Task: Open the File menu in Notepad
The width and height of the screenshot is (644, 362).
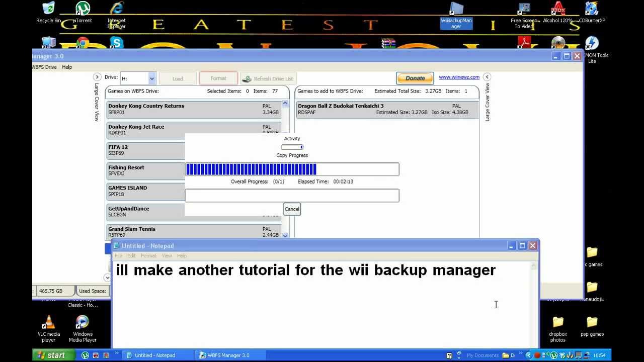Action: point(118,256)
